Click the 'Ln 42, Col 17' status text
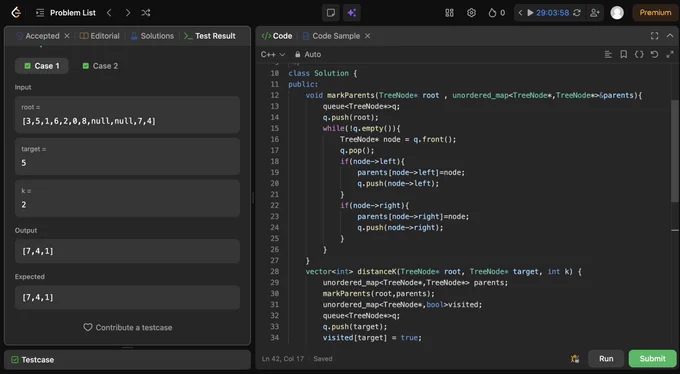 tap(283, 359)
